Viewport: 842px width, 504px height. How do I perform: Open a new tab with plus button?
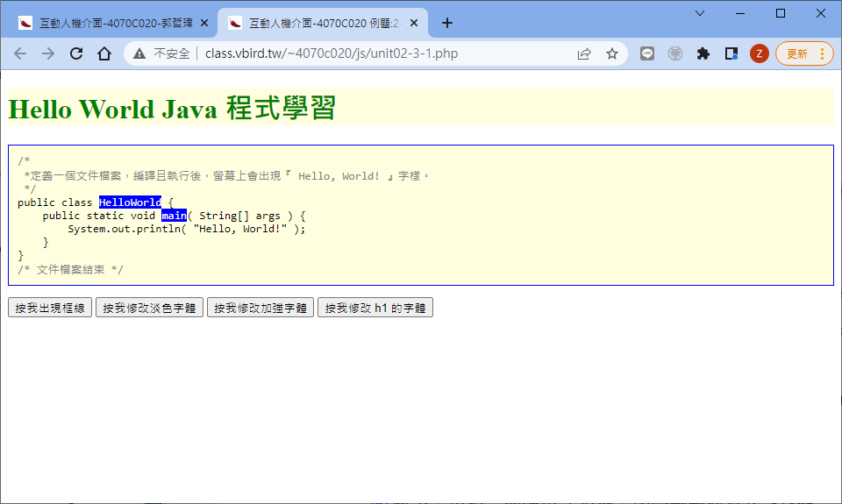point(447,23)
